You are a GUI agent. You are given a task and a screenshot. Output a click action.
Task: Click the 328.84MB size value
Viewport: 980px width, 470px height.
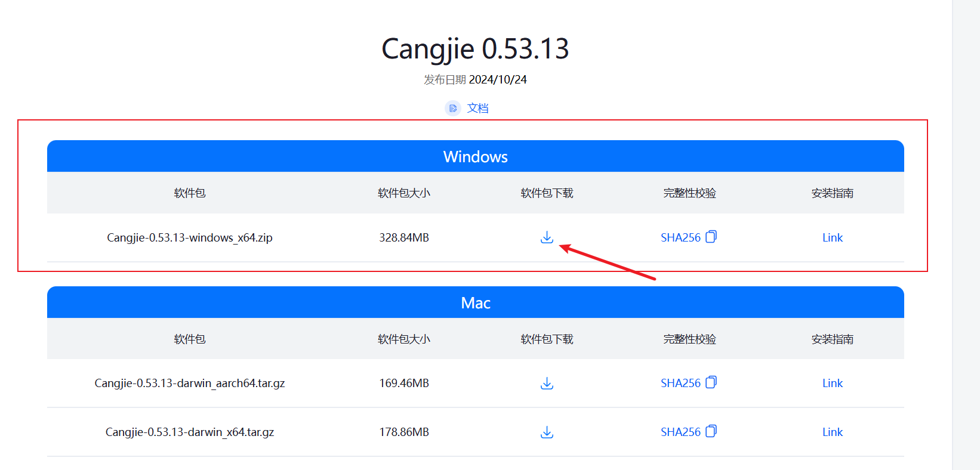(x=404, y=237)
